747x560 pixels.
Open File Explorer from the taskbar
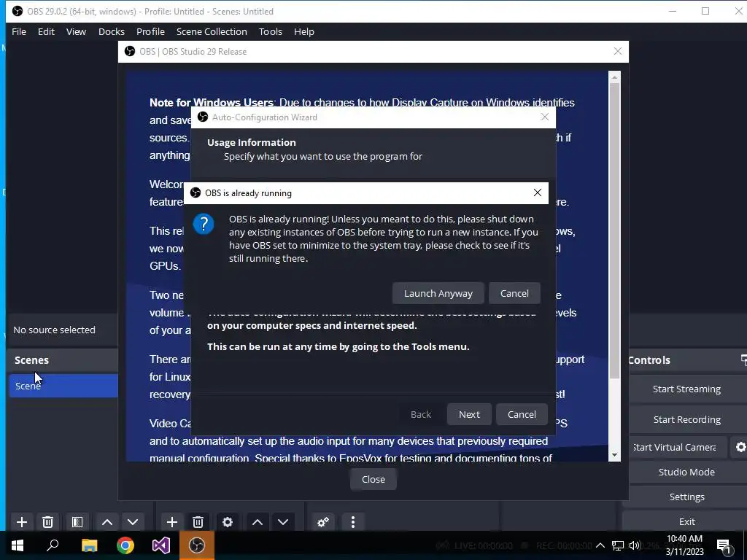89,545
